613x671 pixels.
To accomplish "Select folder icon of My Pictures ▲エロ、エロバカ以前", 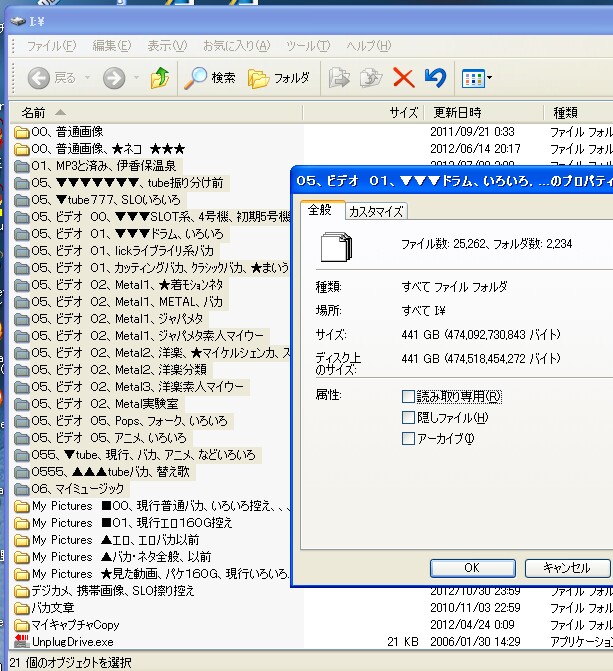I will [x=21, y=540].
